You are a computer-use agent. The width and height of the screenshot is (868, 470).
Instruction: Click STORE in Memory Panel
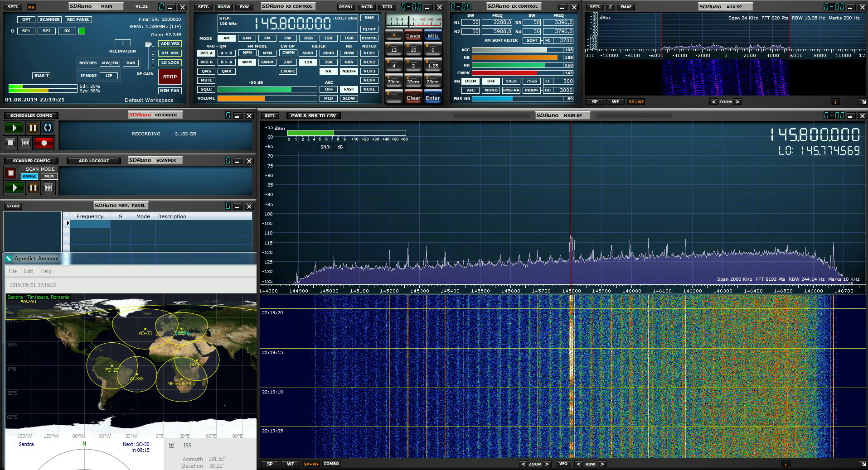(13, 206)
